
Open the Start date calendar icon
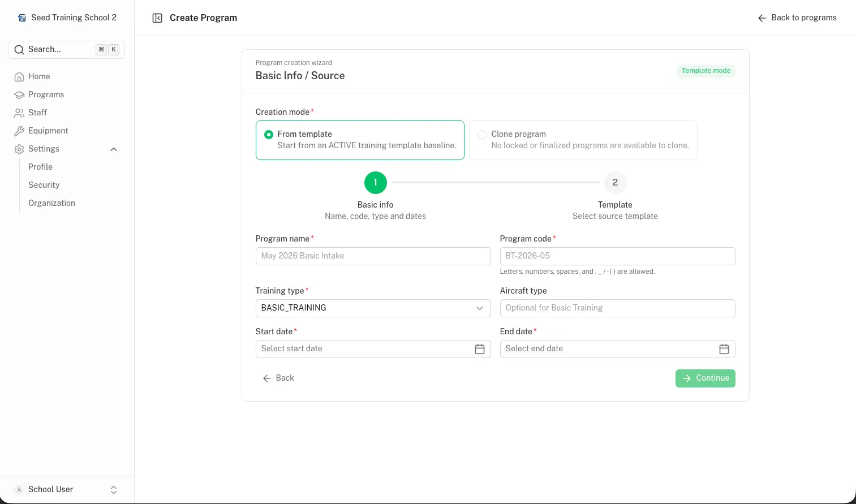(480, 349)
